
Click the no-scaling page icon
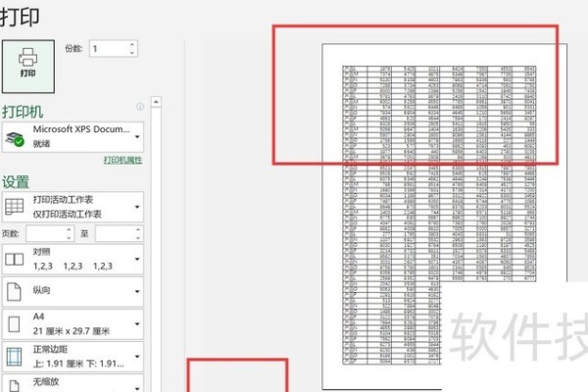point(15,386)
